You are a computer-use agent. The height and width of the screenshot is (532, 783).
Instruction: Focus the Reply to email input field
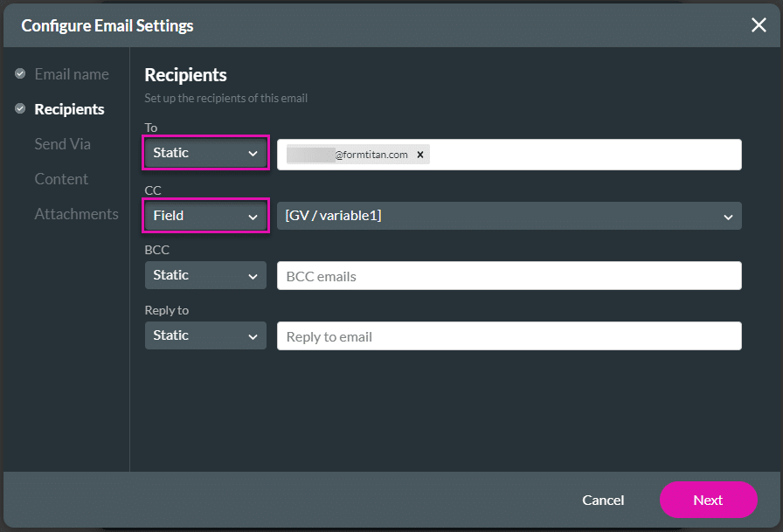coord(509,336)
